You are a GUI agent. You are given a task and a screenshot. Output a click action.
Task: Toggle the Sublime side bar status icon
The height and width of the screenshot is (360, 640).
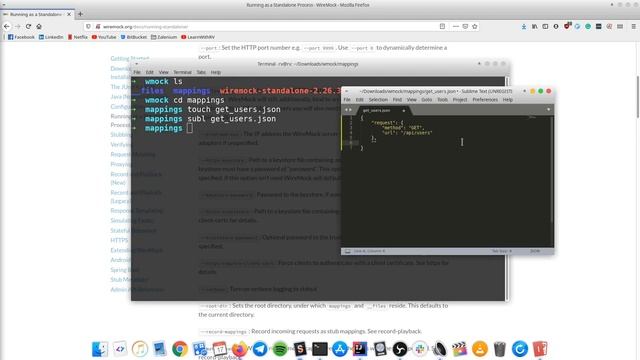click(347, 251)
